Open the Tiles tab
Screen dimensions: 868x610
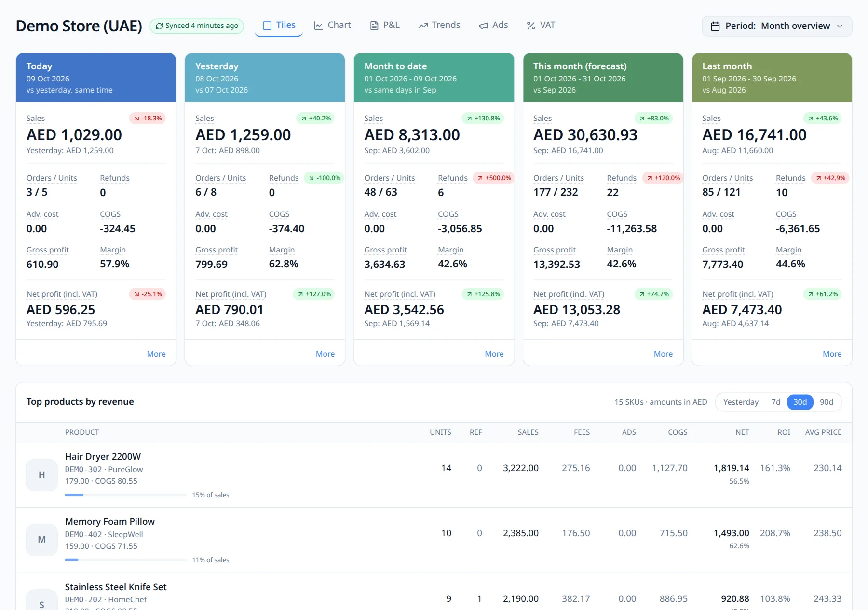tap(279, 26)
